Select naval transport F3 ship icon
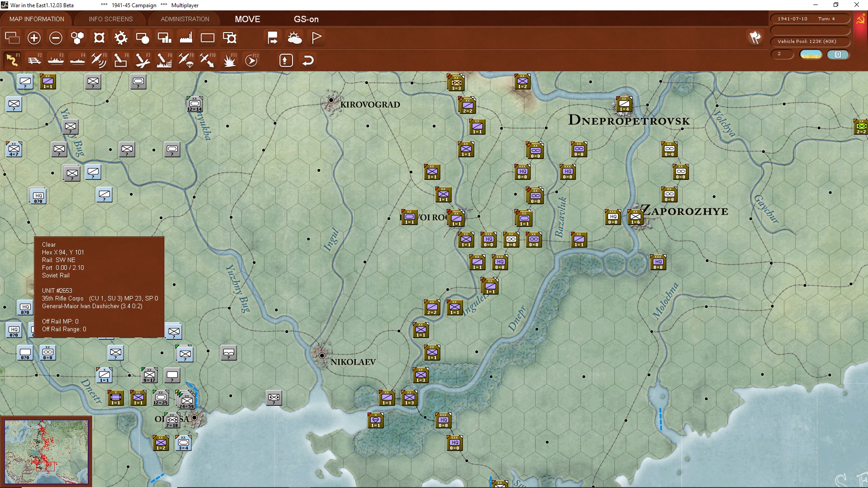The image size is (868, 488). pos(56,60)
